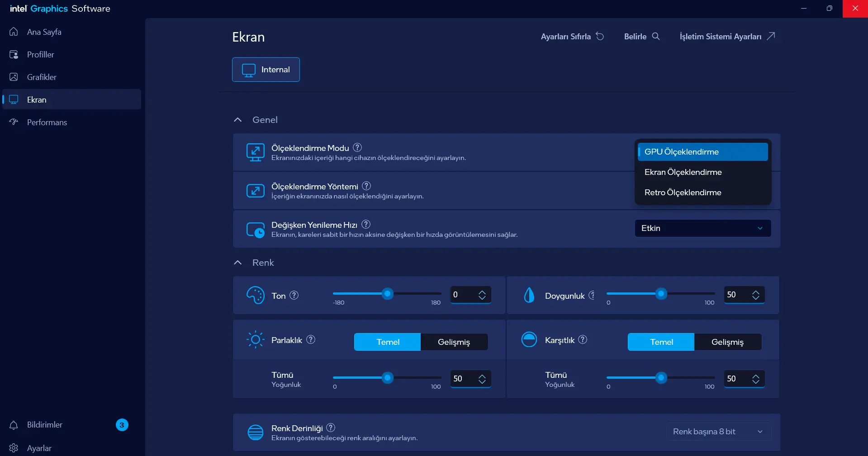Click the Performans gauge icon
868x456 pixels.
pos(14,122)
